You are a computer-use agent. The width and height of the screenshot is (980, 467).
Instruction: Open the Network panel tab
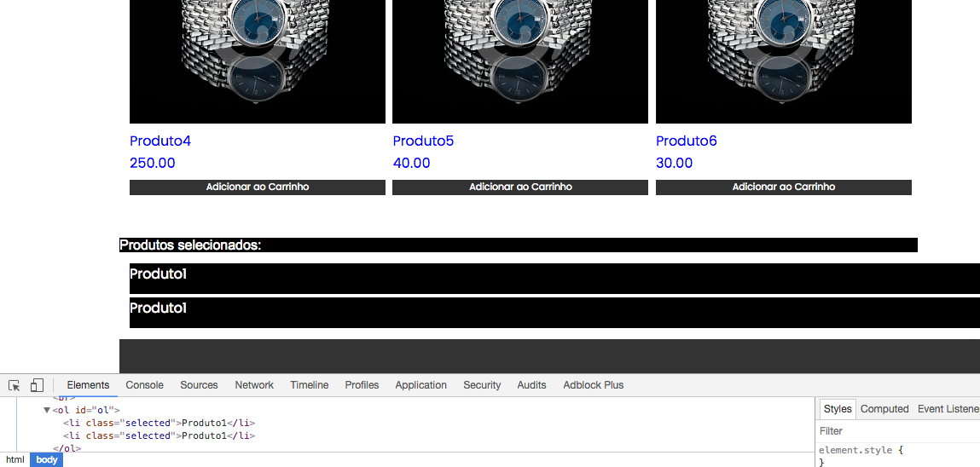[254, 385]
